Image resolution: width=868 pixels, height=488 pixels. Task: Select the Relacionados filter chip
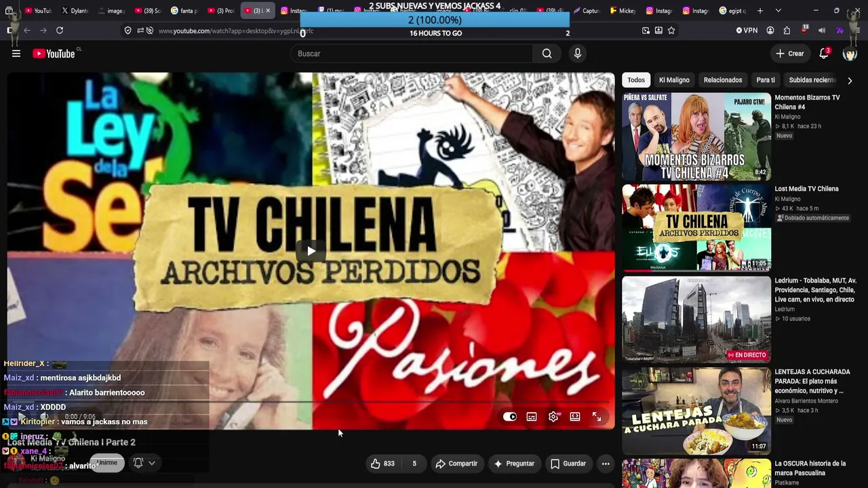click(723, 80)
